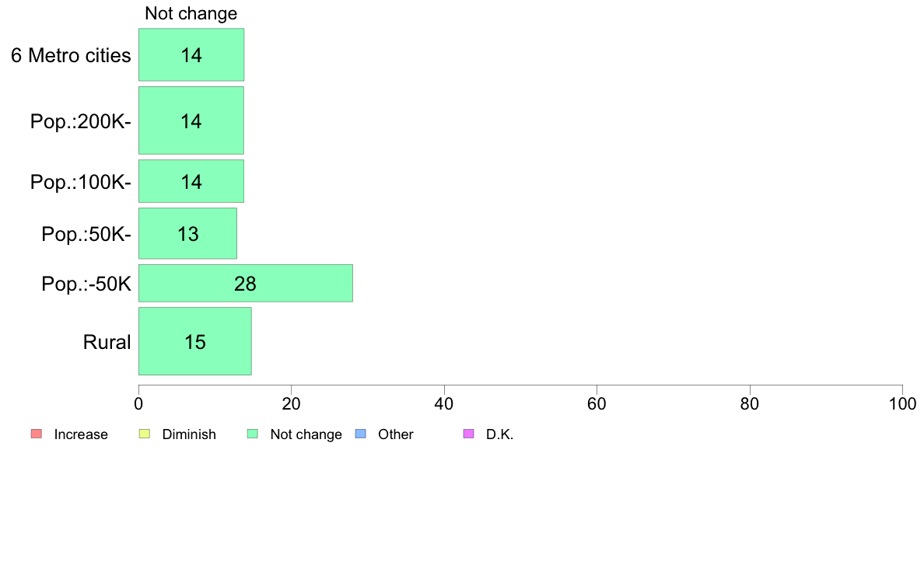The height and width of the screenshot is (572, 924).
Task: Select the Pop.:-50K bar showing 28
Action: [x=246, y=284]
